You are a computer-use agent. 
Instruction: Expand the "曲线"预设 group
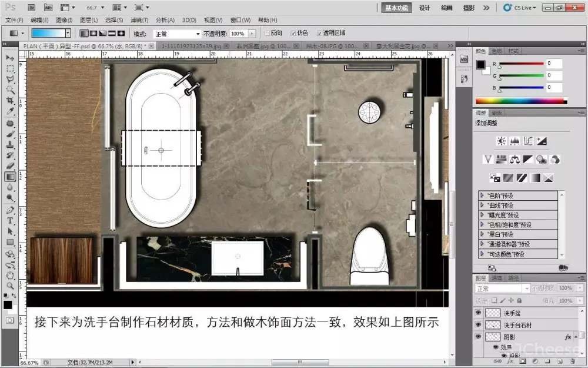(x=483, y=205)
